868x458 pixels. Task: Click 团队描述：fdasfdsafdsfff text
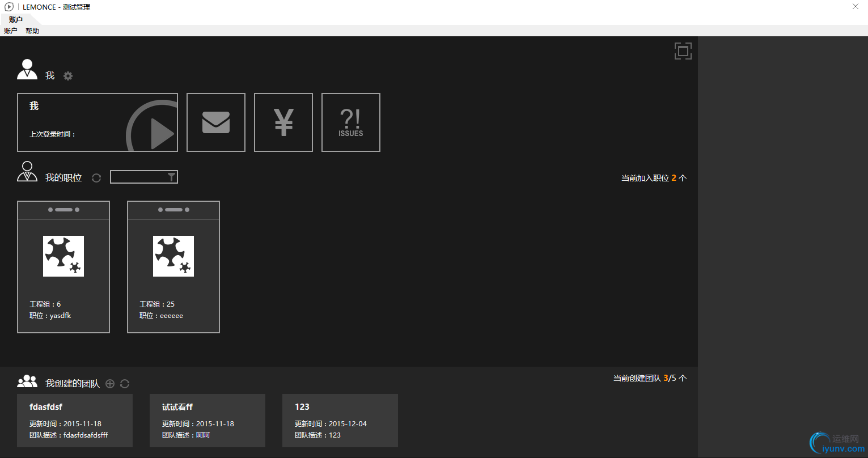pos(69,435)
